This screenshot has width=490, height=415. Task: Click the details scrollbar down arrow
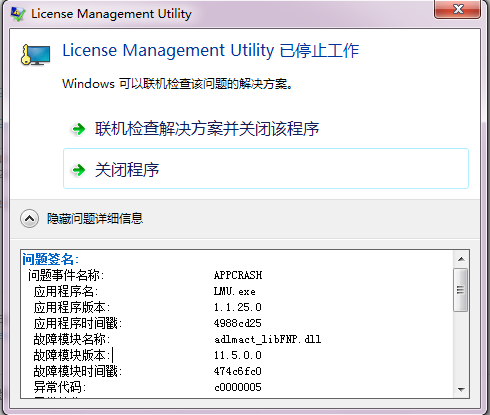pos(461,389)
